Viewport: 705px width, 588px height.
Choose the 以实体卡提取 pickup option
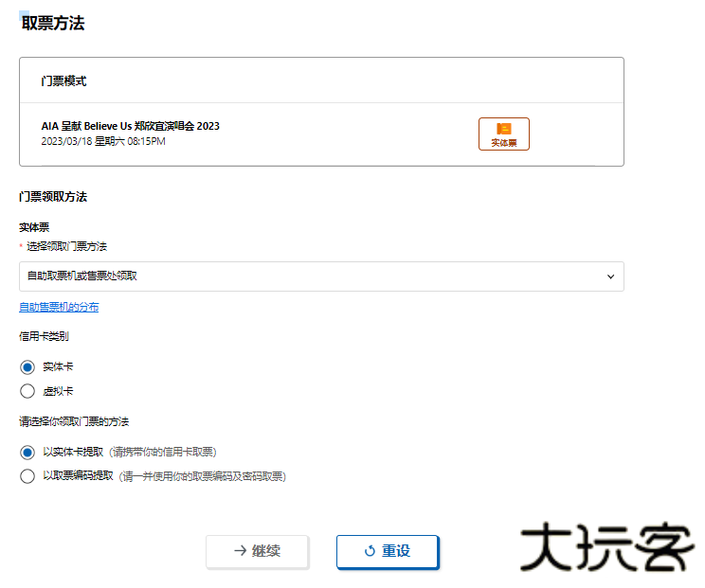27,452
